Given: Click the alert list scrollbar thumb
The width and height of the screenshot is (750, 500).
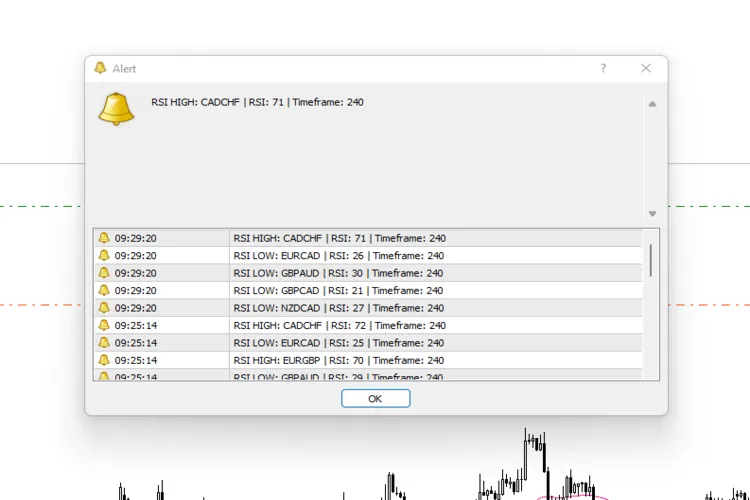Looking at the screenshot, I should click(x=651, y=260).
